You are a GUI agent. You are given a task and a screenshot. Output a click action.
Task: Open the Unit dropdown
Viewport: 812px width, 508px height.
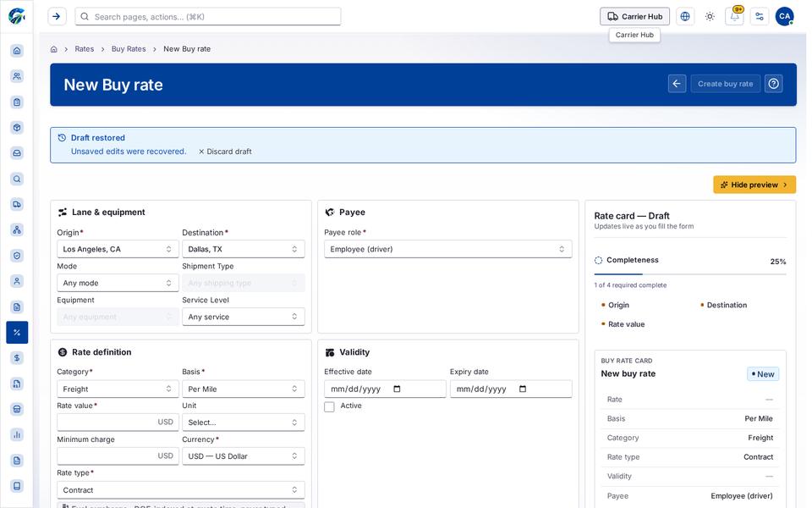[244, 422]
